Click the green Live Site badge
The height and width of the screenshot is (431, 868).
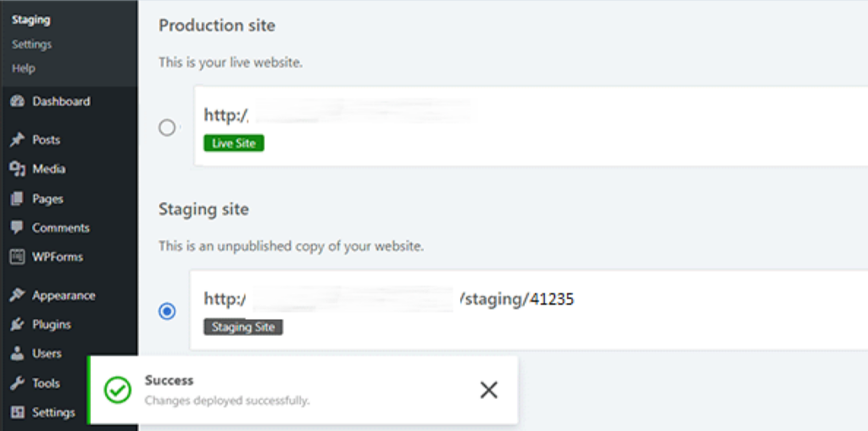click(234, 143)
